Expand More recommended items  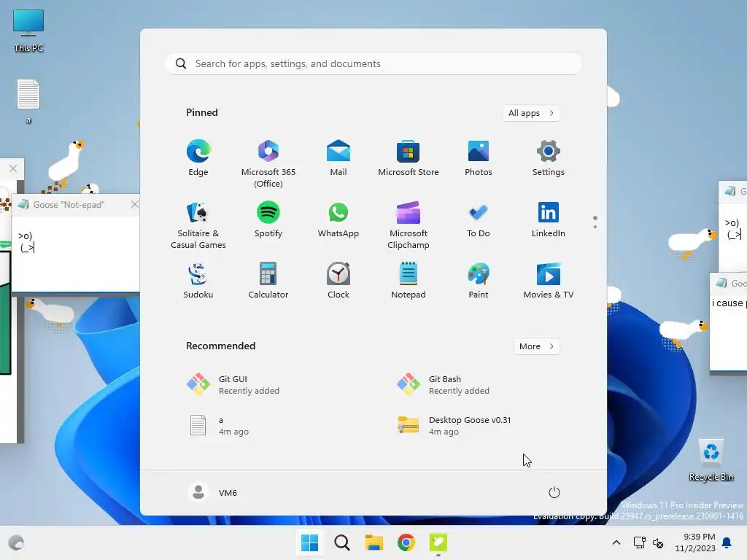[536, 346]
